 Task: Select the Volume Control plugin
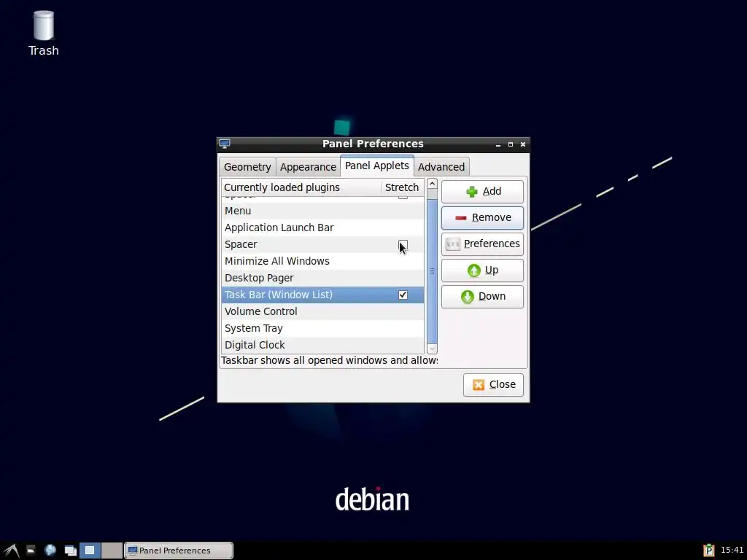click(322, 311)
